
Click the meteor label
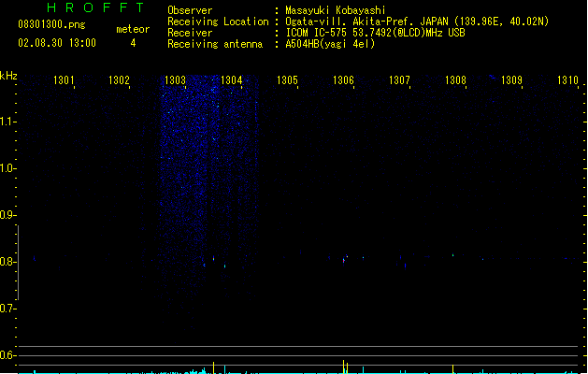click(133, 29)
